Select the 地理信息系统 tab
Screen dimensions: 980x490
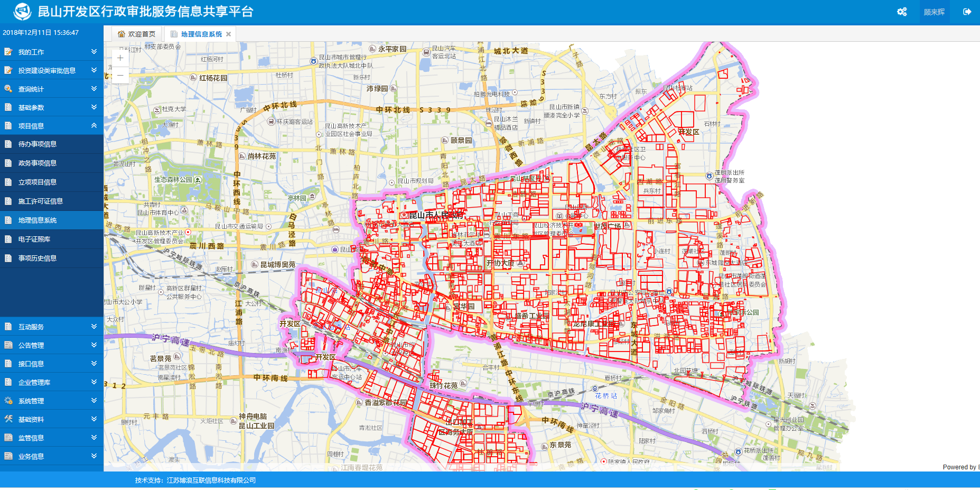pos(201,34)
